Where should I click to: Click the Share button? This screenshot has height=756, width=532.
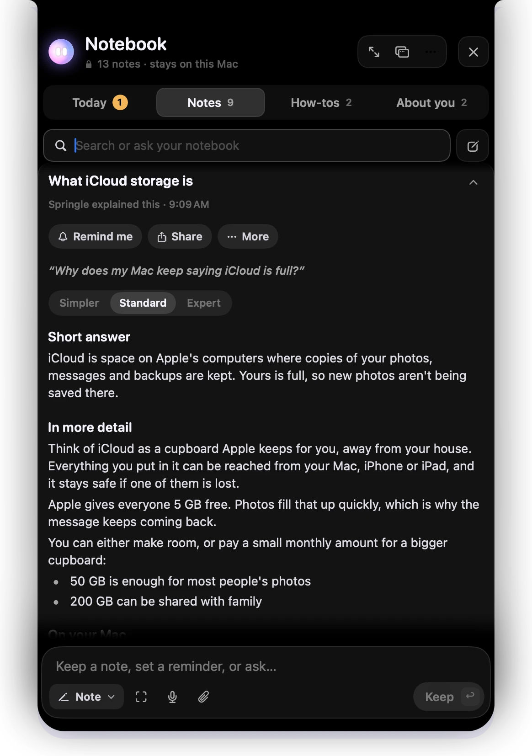tap(180, 236)
